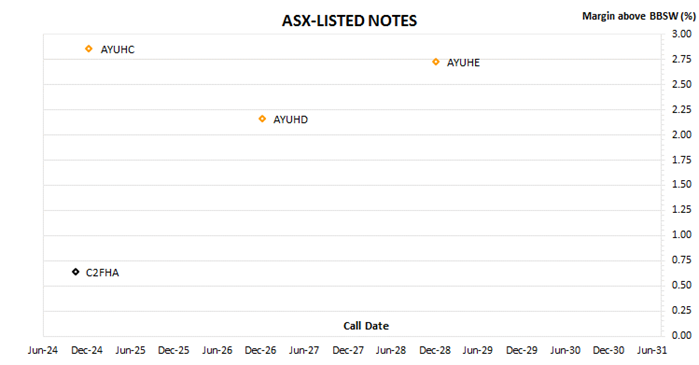Click the AYUHC data label
699x365 pixels.
pos(117,49)
